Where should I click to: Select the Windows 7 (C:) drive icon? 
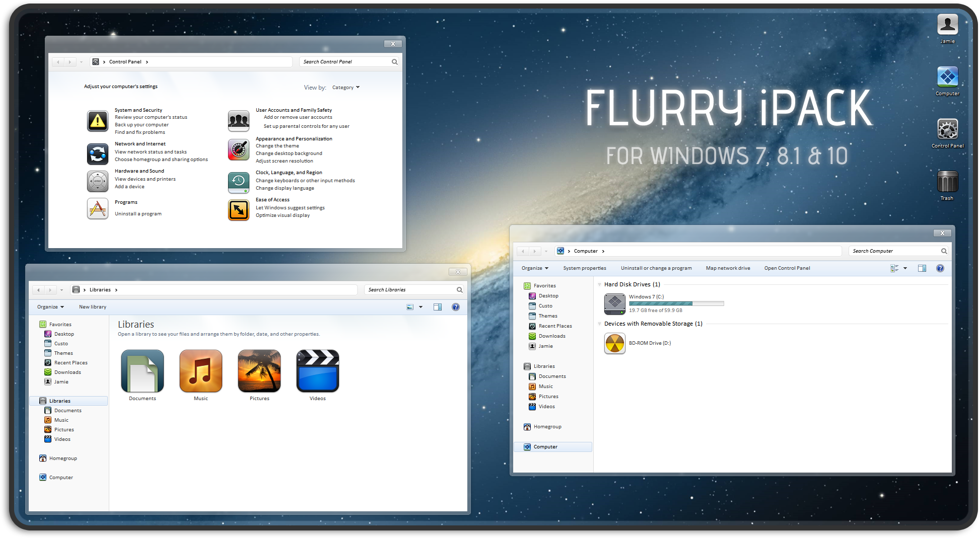point(615,304)
